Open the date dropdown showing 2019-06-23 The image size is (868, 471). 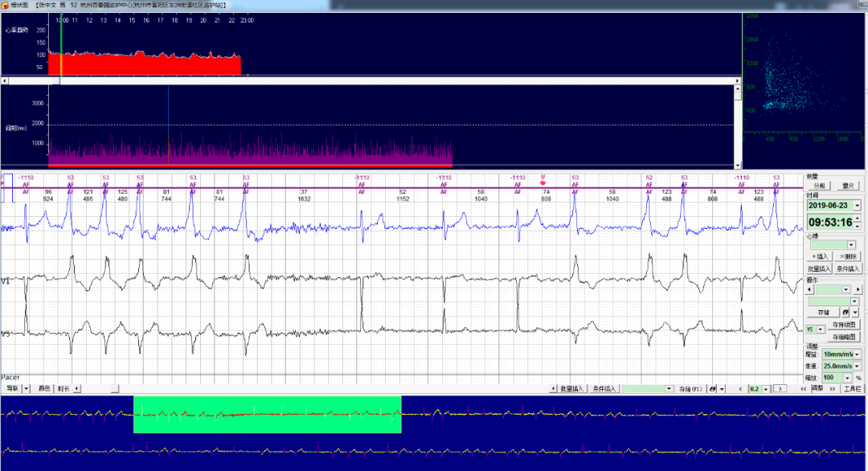857,205
